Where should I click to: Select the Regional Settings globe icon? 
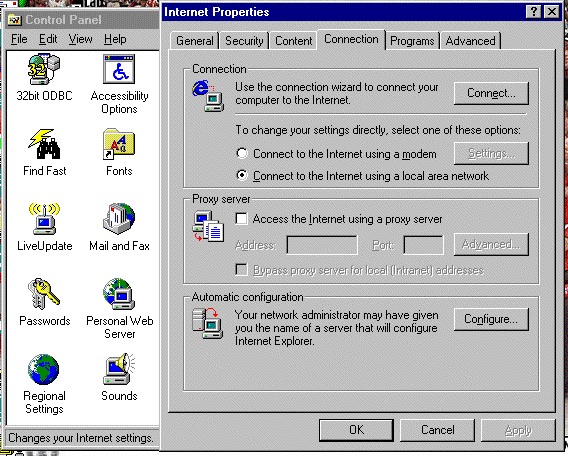coord(44,369)
